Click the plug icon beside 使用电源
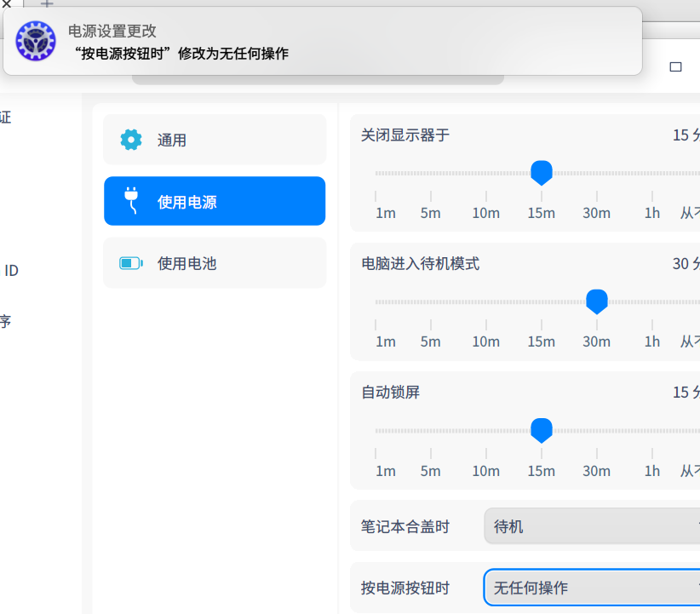Viewport: 700px width, 614px height. tap(131, 201)
